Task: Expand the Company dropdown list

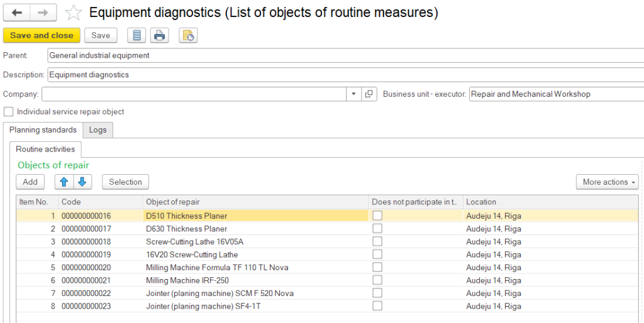Action: click(x=353, y=94)
